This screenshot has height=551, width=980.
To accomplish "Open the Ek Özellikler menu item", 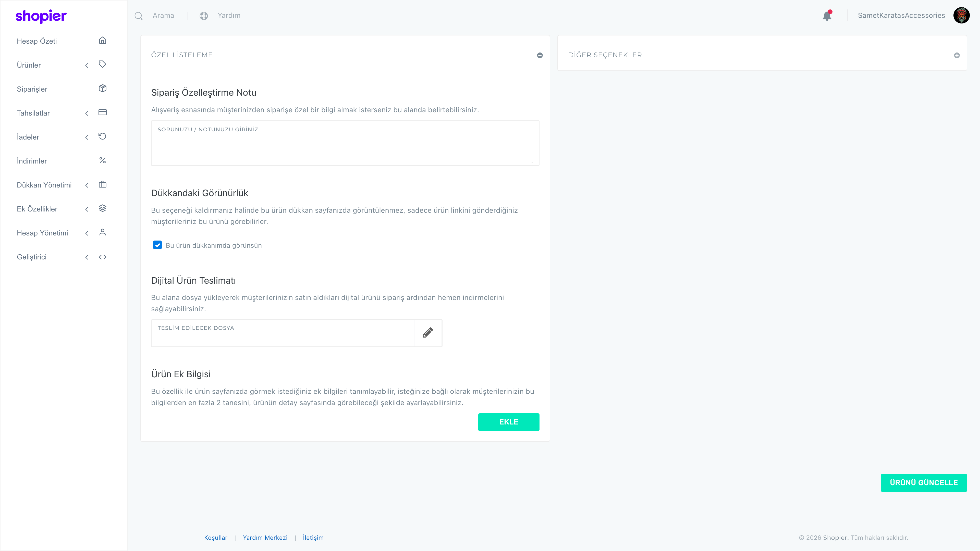I will point(37,209).
